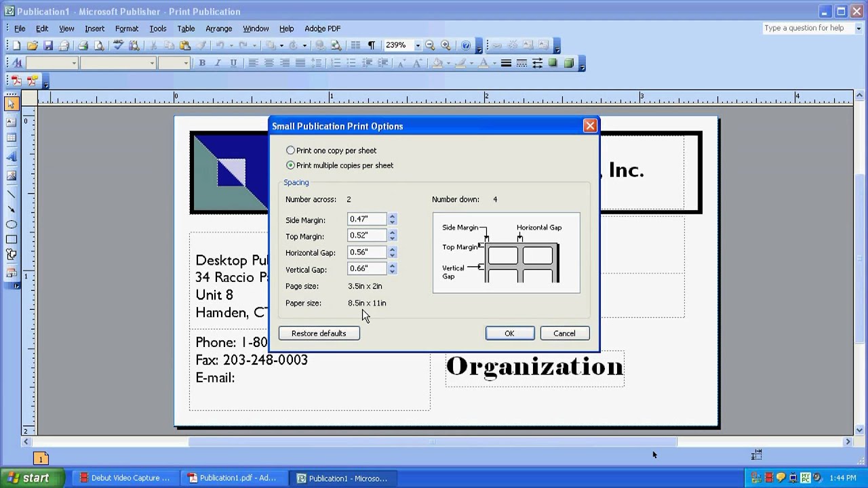This screenshot has width=868, height=488.
Task: Click the New publication icon in toolbar
Action: pyautogui.click(x=16, y=45)
